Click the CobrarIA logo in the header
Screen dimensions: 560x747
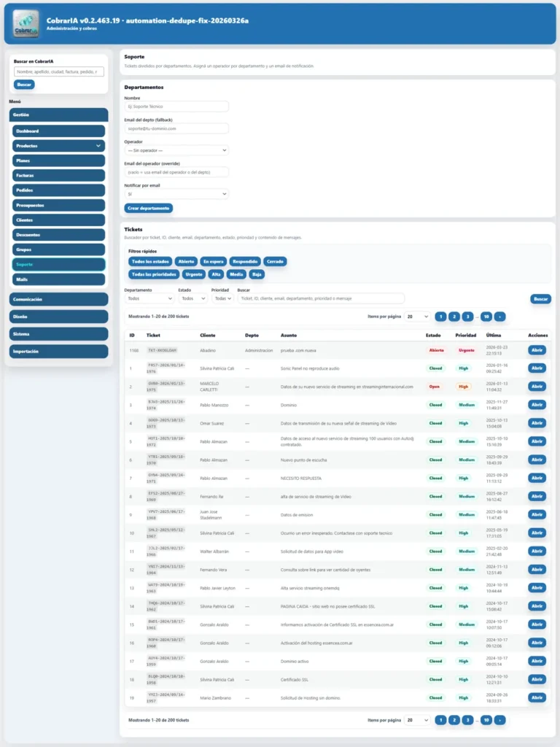[x=27, y=22]
